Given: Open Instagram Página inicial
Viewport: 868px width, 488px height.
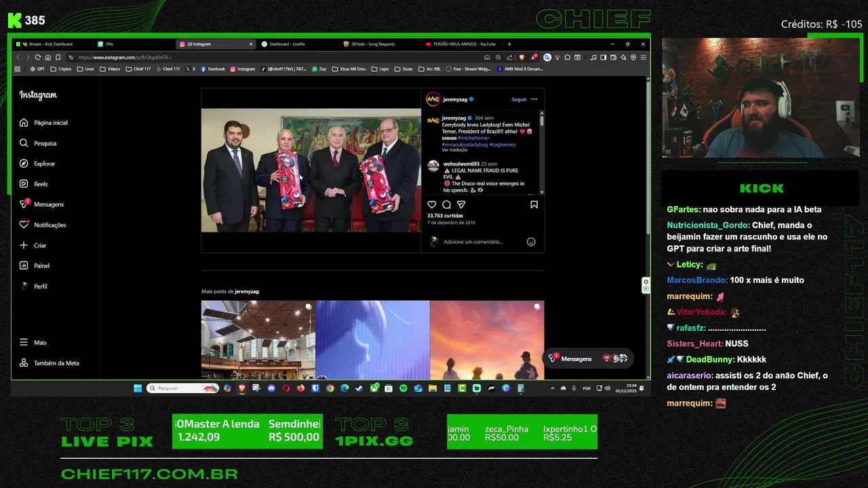Looking at the screenshot, I should click(43, 123).
